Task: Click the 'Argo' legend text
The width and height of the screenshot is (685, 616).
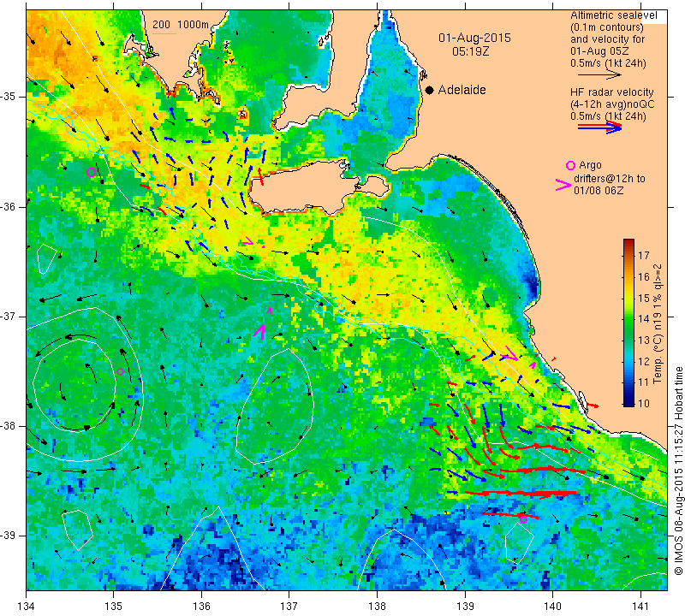Action: point(590,165)
